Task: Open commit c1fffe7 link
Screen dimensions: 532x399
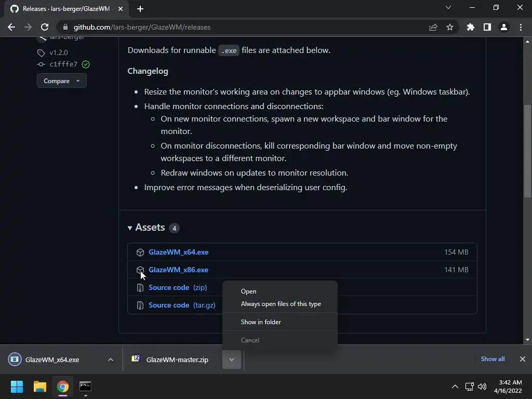Action: tap(63, 64)
